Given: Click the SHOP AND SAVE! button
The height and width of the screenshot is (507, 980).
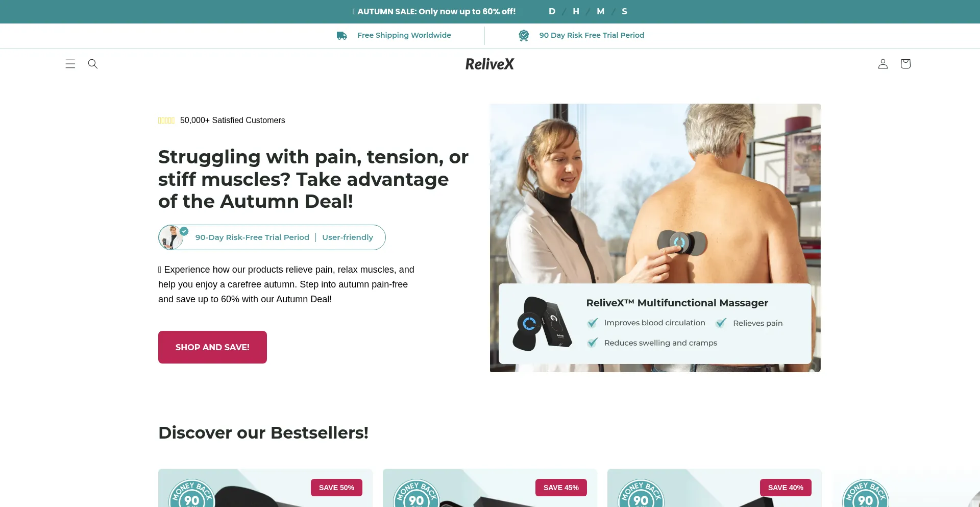Looking at the screenshot, I should [x=212, y=347].
